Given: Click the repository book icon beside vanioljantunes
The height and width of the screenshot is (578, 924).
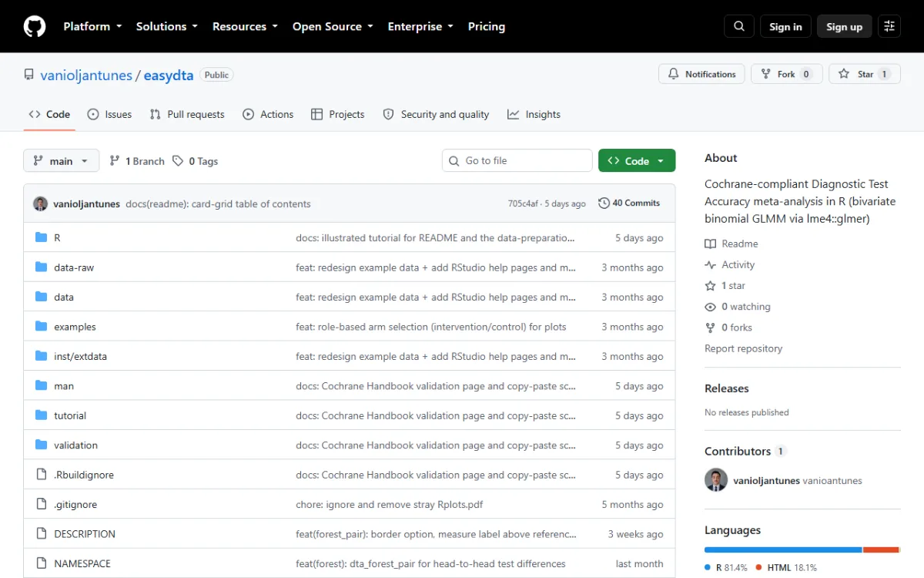Looking at the screenshot, I should (x=28, y=75).
